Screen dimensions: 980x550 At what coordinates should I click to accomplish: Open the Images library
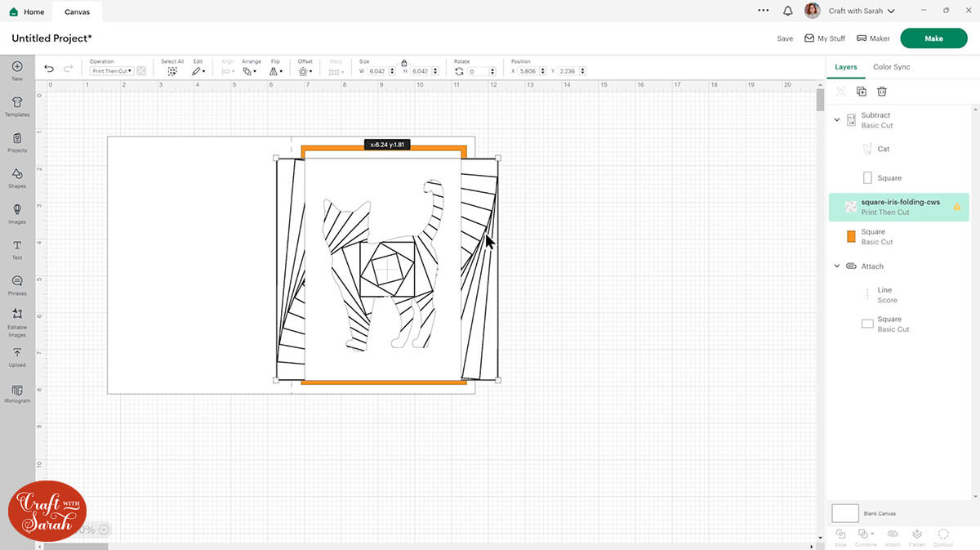coord(17,213)
